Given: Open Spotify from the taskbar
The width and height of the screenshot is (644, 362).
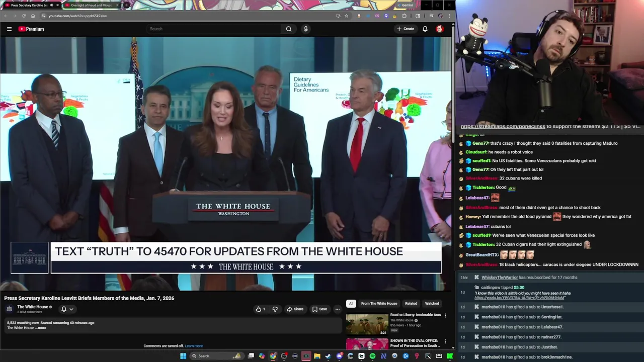Looking at the screenshot, I should coord(372,356).
